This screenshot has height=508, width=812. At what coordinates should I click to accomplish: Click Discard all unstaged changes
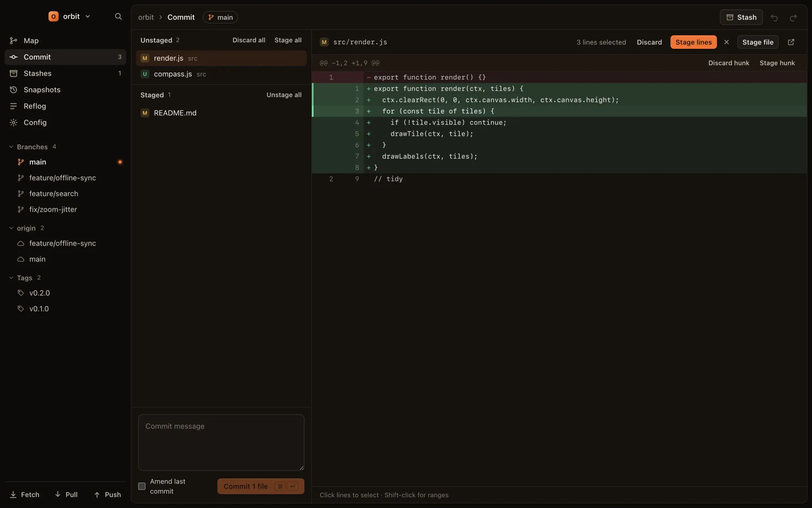pyautogui.click(x=249, y=40)
